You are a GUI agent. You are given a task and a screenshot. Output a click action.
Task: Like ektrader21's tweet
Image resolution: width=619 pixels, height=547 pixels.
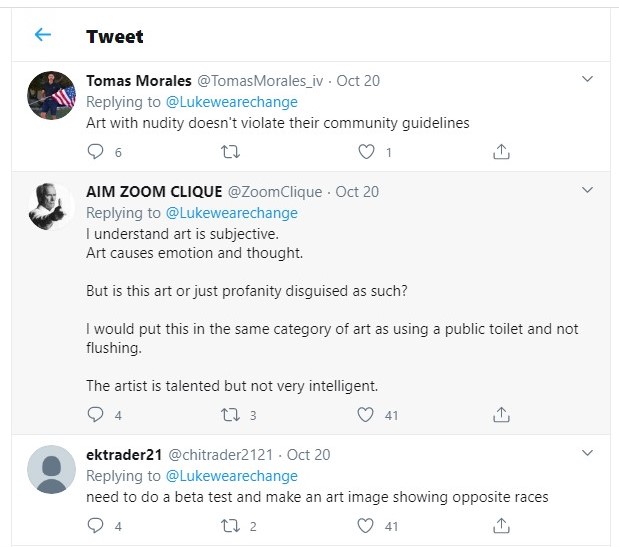click(367, 525)
